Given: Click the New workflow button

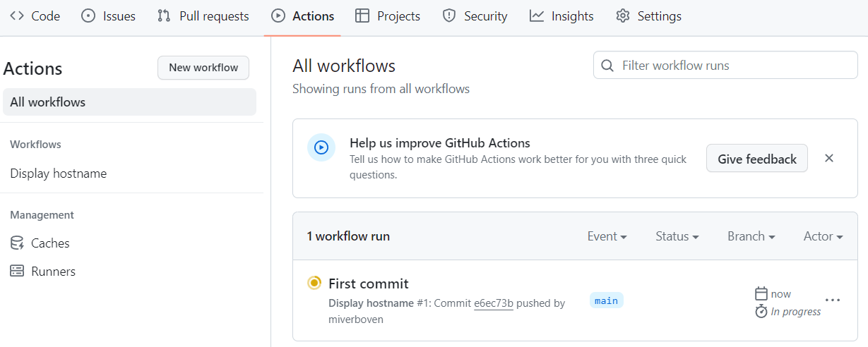Looking at the screenshot, I should [203, 68].
